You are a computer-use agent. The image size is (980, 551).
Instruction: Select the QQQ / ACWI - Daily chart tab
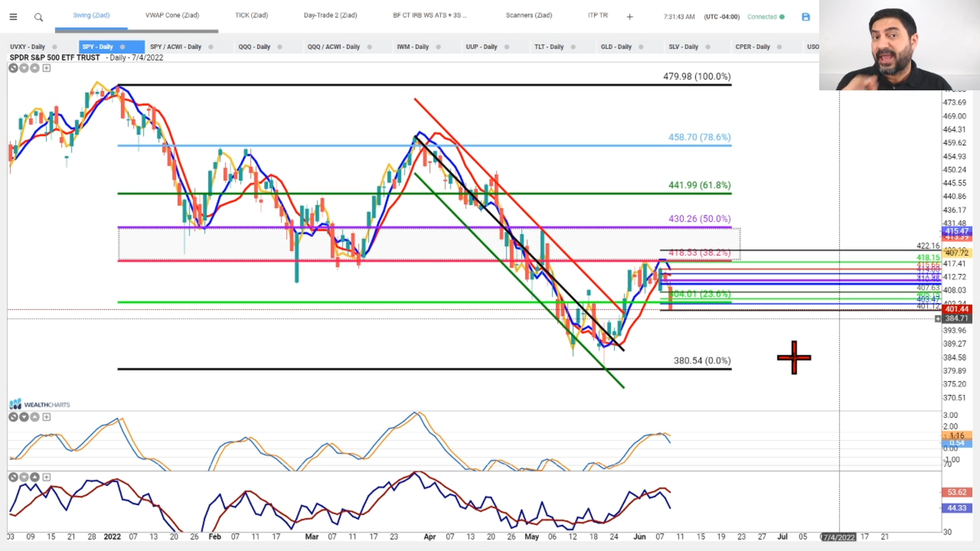[x=333, y=47]
